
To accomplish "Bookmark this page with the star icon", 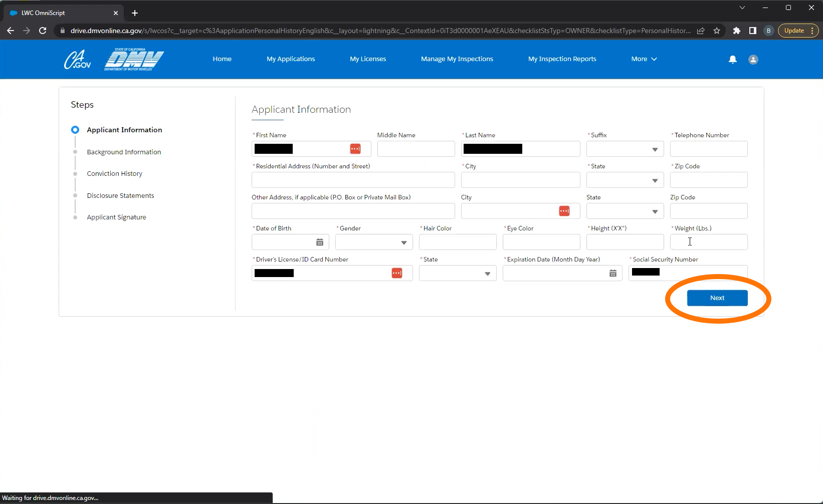I will coord(717,31).
